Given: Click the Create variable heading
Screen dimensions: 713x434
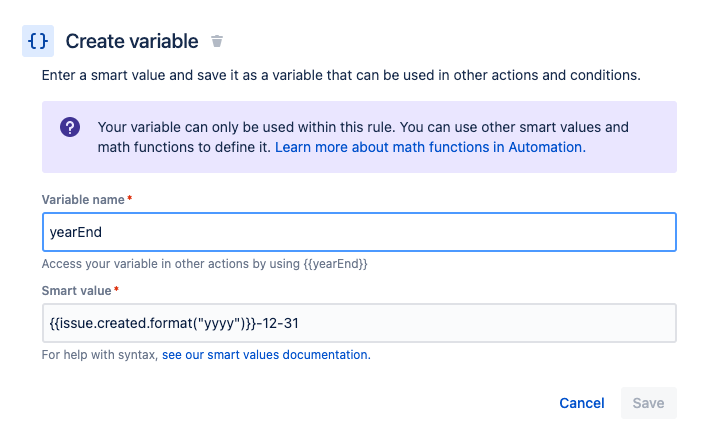Looking at the screenshot, I should [x=131, y=41].
